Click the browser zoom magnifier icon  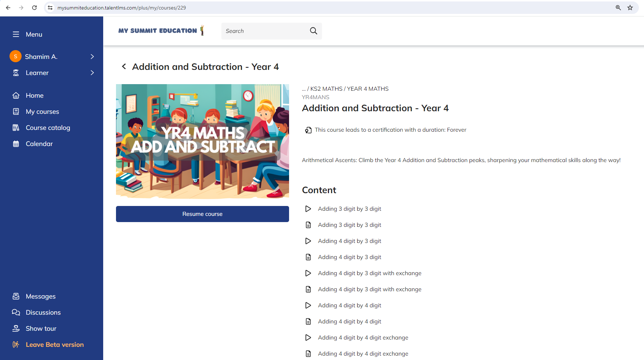point(618,8)
